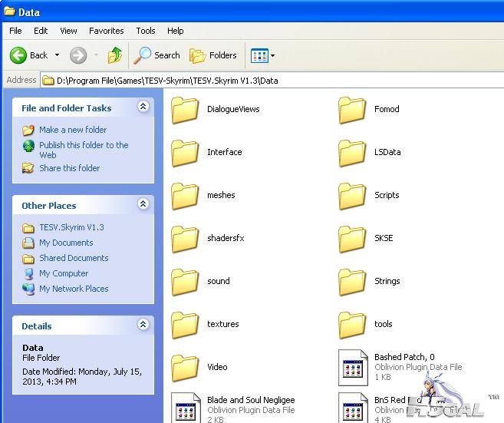Open the Help menu
Viewport: 504px width, 423px height.
click(x=176, y=31)
